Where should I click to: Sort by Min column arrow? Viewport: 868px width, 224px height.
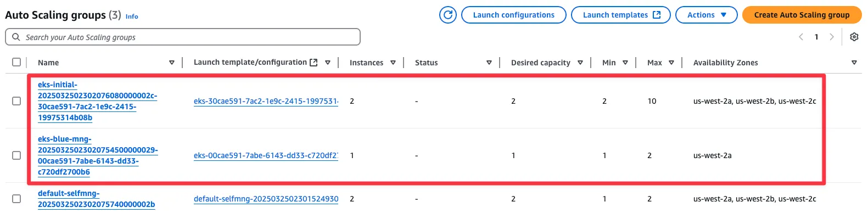pyautogui.click(x=625, y=63)
